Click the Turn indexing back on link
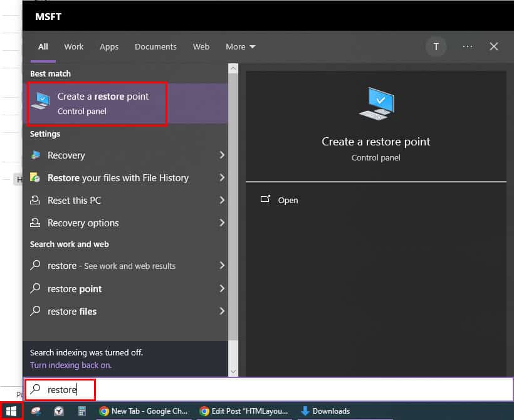 (71, 365)
